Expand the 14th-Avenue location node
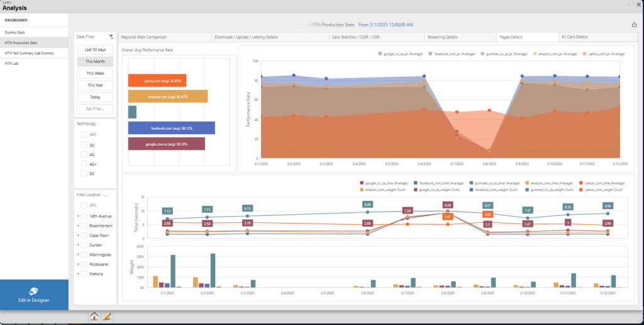 pos(78,215)
